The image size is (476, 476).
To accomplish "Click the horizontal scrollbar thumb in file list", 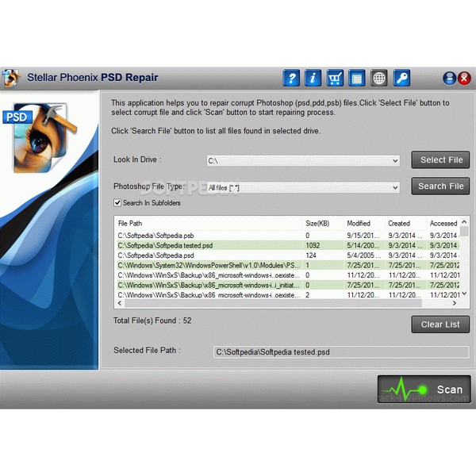I will [x=273, y=303].
